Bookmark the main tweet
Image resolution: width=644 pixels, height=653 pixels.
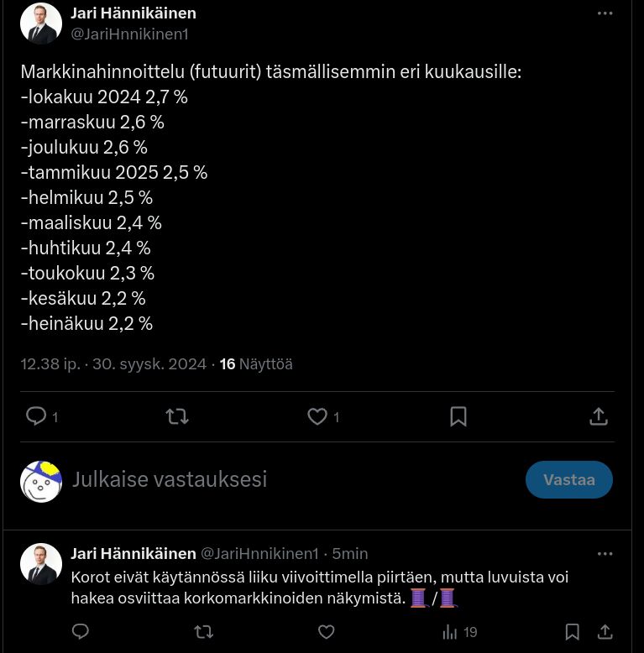[x=458, y=416]
